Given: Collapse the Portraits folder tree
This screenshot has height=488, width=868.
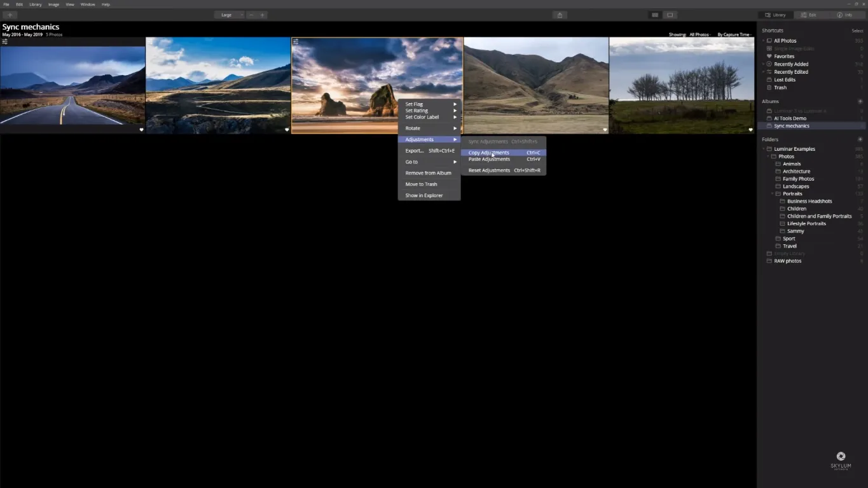Looking at the screenshot, I should tap(773, 193).
